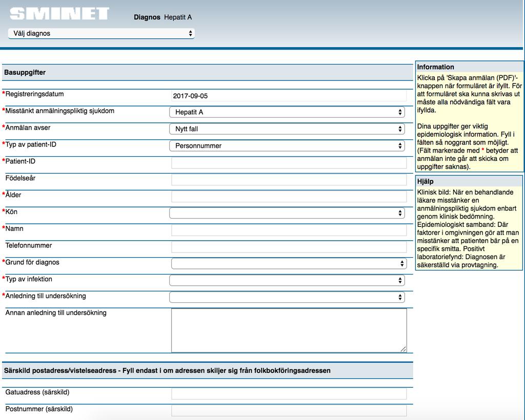Click the Diagnos Hepatit A header text

point(163,17)
